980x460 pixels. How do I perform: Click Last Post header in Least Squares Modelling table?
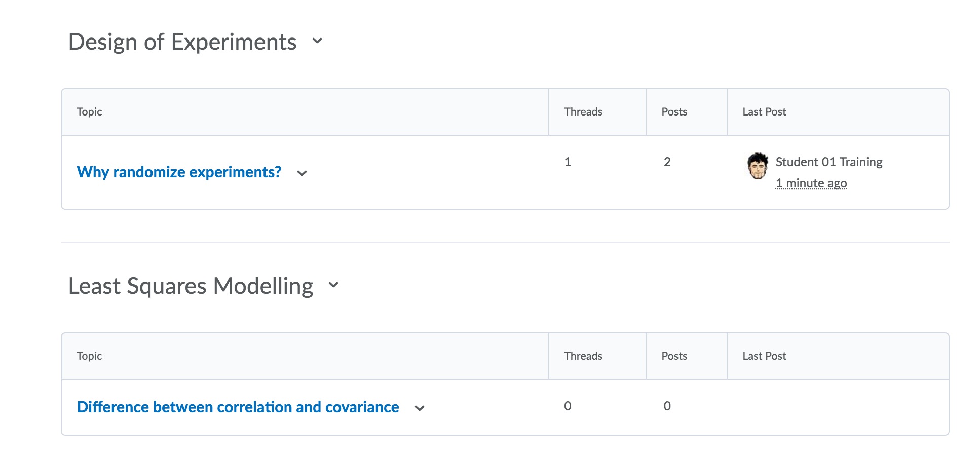tap(764, 356)
